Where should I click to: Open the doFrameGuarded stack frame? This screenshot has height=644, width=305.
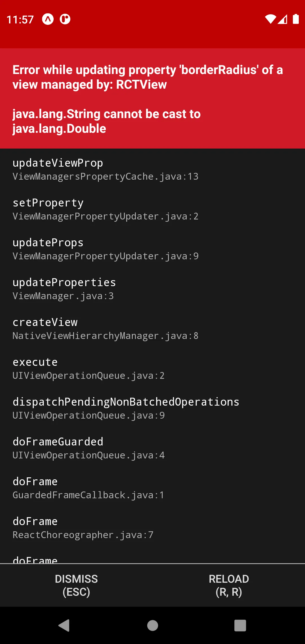click(152, 448)
